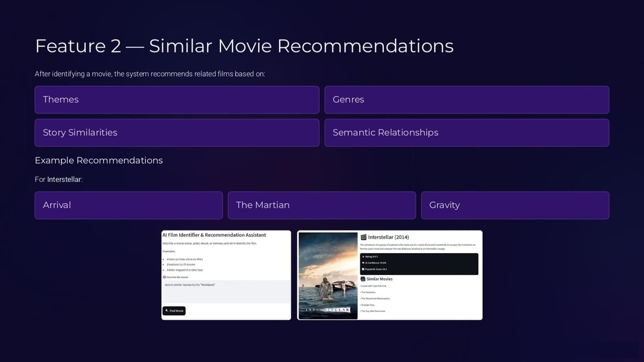Click the 'After identifying a movie' intro sentence
644x362 pixels.
(x=150, y=74)
